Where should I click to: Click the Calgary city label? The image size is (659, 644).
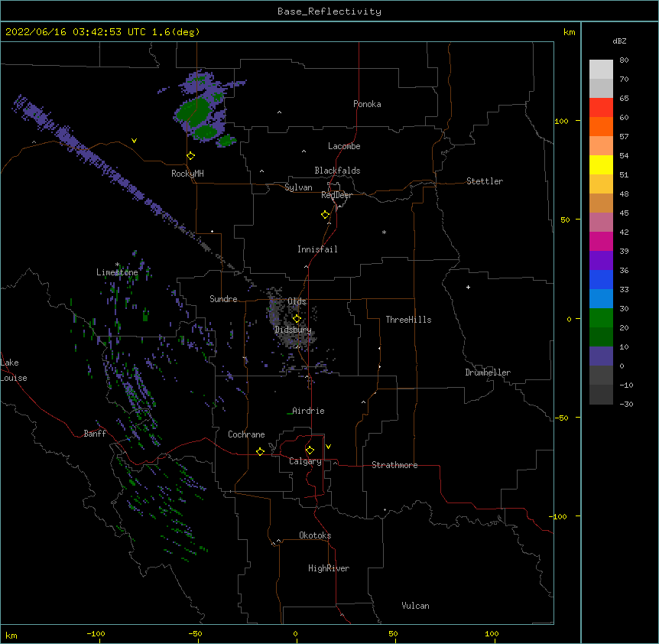click(x=305, y=461)
